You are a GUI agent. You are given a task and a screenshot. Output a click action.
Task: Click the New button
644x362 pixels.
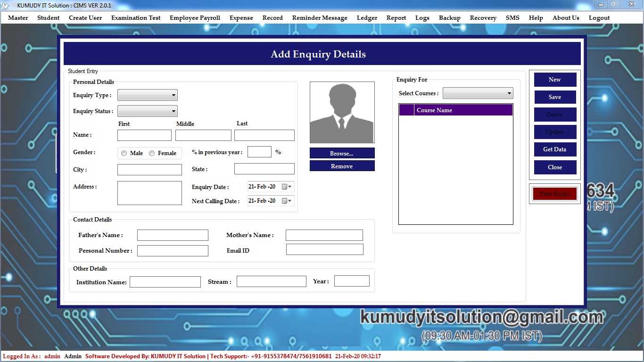pos(555,80)
